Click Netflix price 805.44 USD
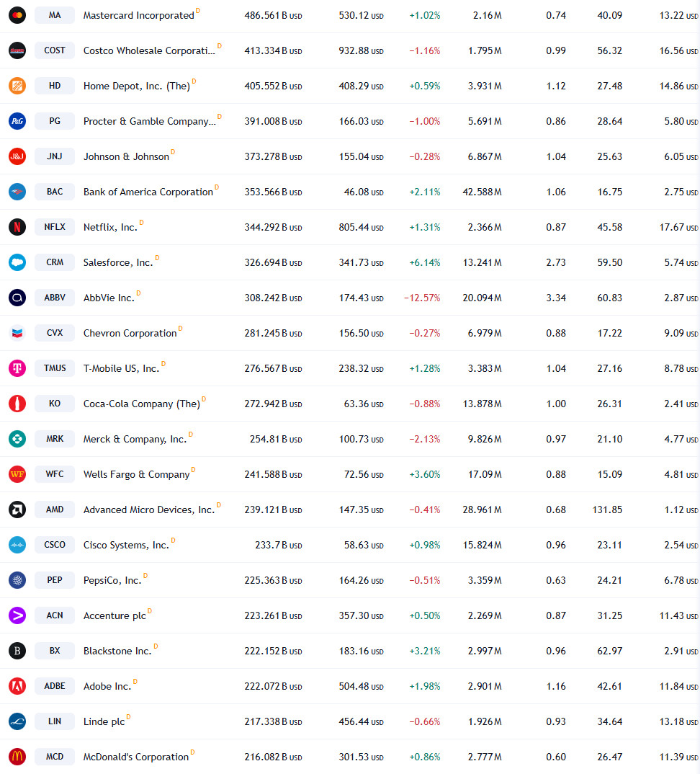 coord(361,228)
